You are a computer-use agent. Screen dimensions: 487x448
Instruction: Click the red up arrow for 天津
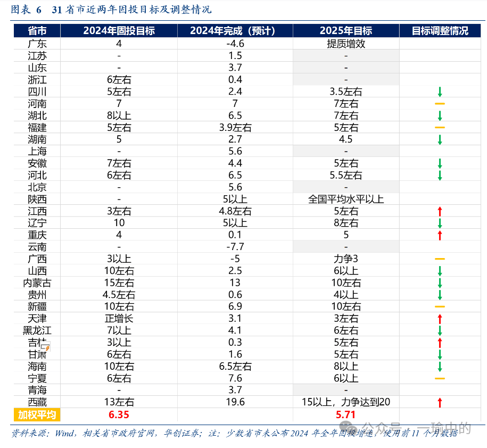click(439, 318)
